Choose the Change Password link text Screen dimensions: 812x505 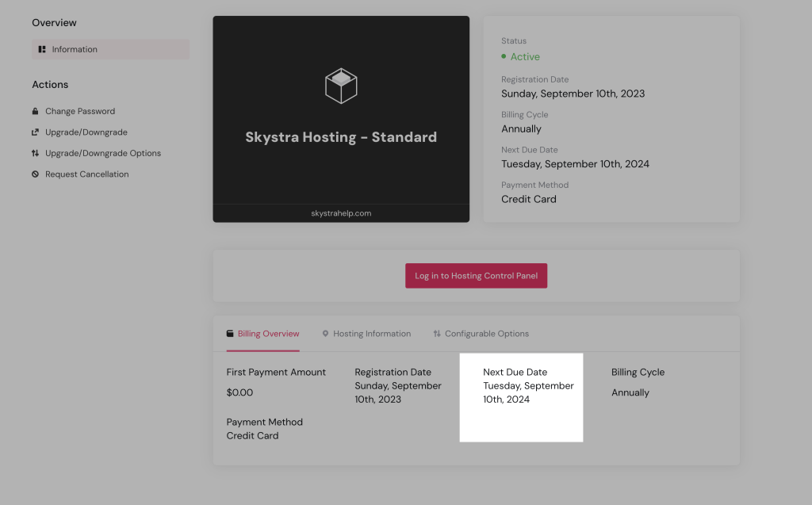click(80, 111)
